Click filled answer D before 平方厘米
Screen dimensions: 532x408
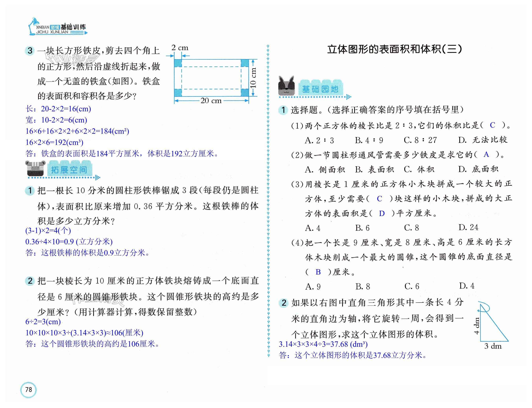[382, 213]
